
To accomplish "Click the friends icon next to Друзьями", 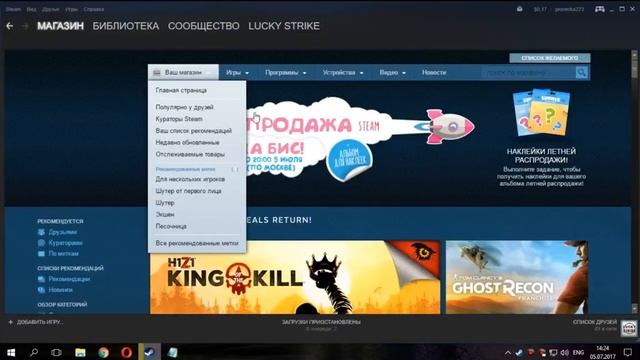I will (x=41, y=232).
